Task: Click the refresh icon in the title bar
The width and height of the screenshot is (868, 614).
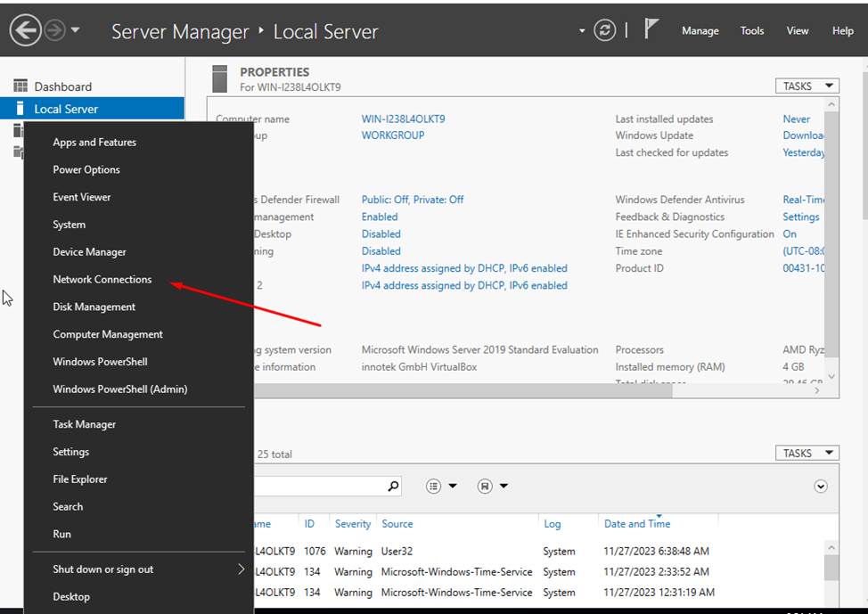Action: [604, 29]
